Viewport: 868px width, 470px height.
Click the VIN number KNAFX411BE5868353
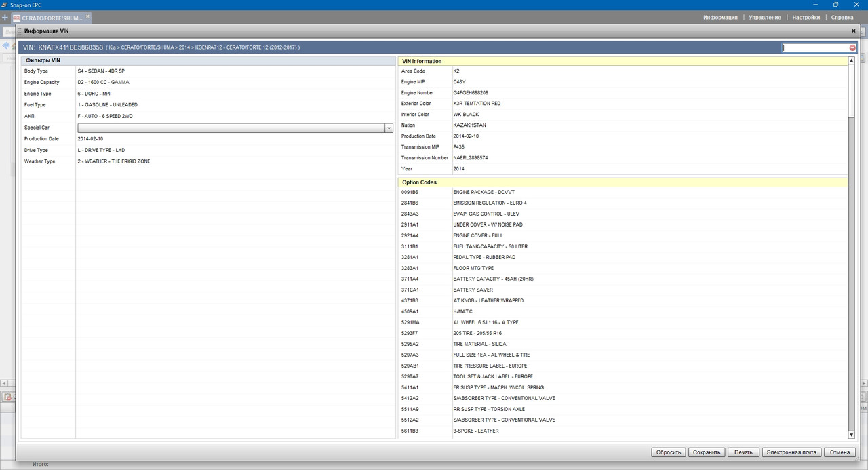point(71,47)
